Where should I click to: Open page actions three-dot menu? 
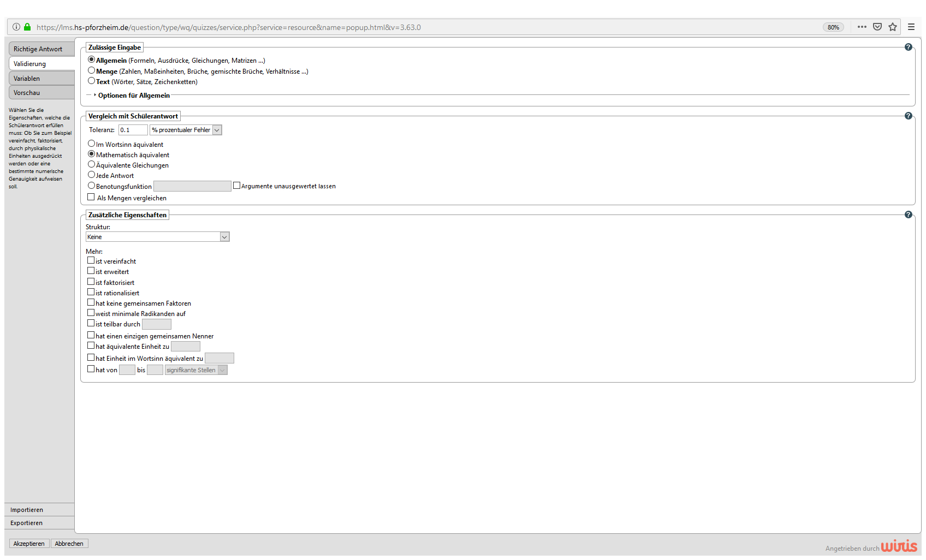point(862,27)
